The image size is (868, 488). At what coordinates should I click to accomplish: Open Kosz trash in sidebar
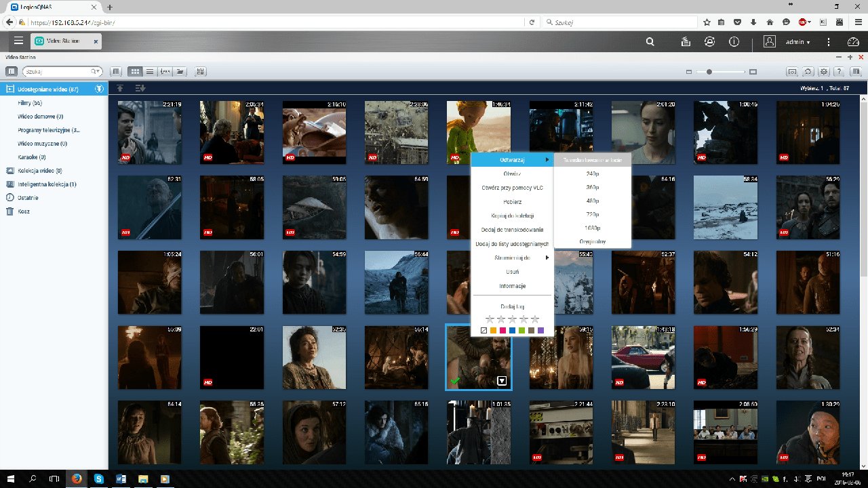click(x=24, y=211)
